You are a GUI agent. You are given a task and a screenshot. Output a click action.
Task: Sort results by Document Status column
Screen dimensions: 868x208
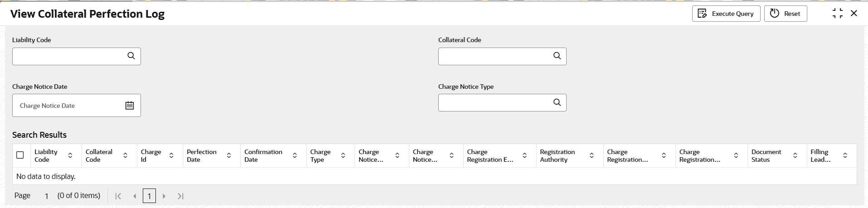(795, 155)
